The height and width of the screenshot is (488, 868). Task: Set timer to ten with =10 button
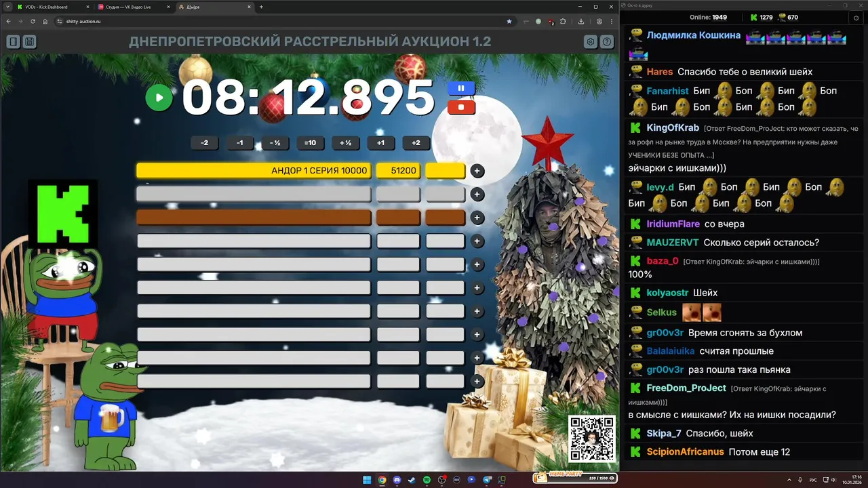tap(310, 143)
